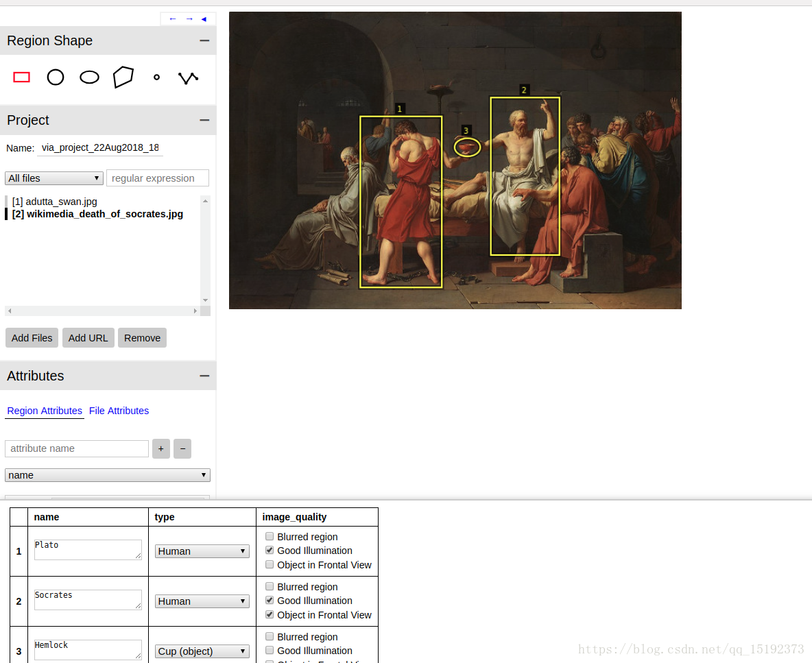
Task: Select the point region shape tool
Action: (156, 77)
